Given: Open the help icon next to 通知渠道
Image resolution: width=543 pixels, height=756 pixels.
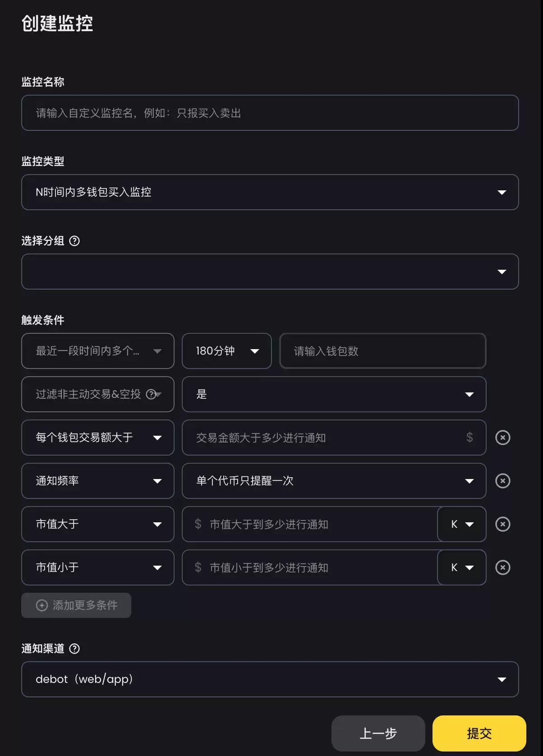Looking at the screenshot, I should point(75,649).
